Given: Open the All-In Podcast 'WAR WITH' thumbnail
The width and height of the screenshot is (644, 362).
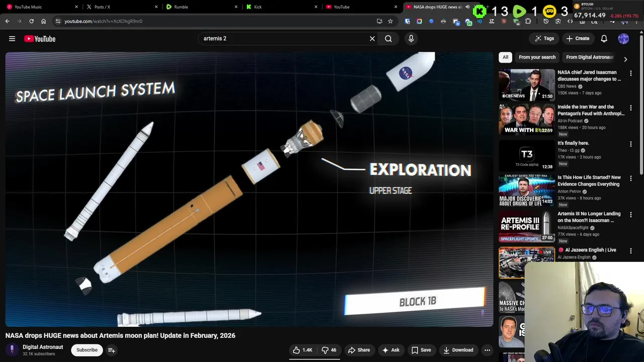Looking at the screenshot, I should [526, 119].
